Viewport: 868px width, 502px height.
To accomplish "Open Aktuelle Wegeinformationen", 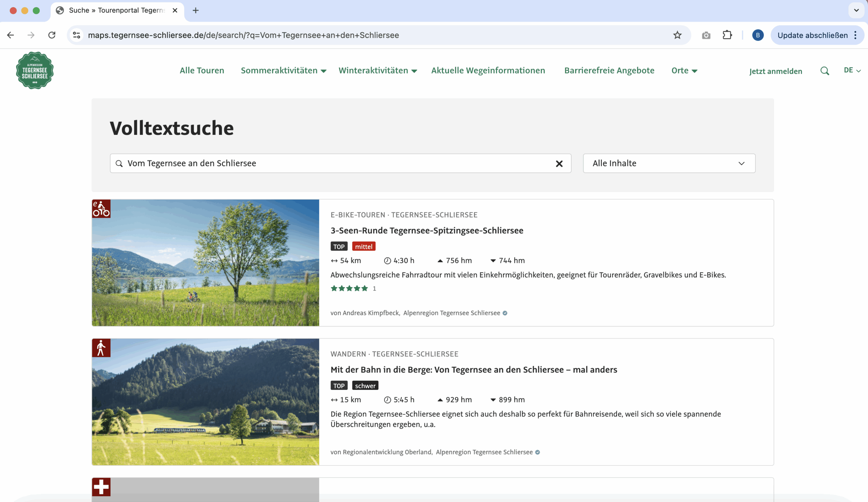I will pyautogui.click(x=488, y=70).
